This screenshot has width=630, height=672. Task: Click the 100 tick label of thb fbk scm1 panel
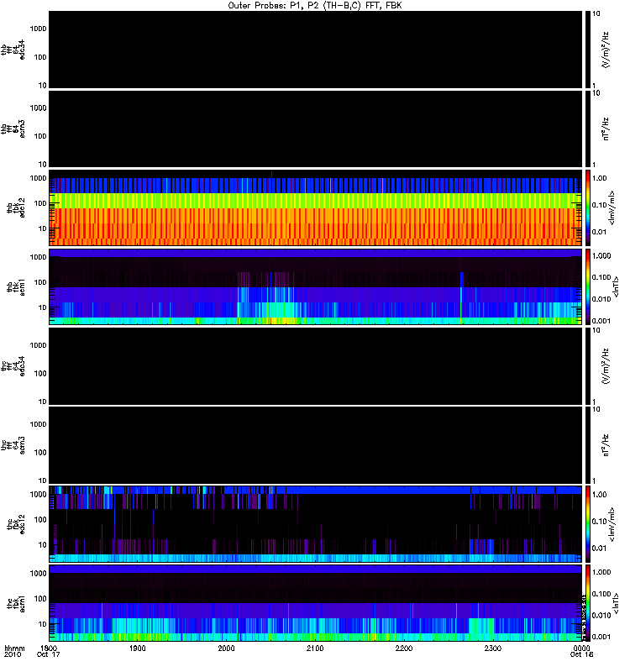point(40,282)
